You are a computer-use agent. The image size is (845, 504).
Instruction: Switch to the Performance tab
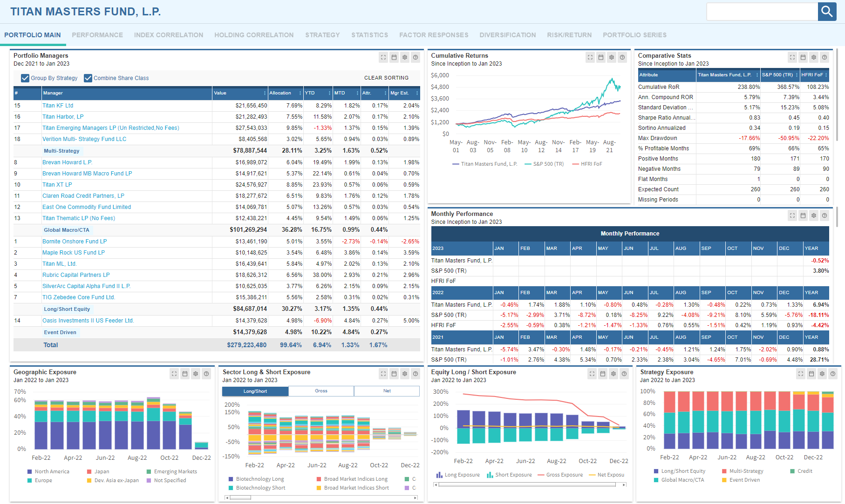pos(97,35)
